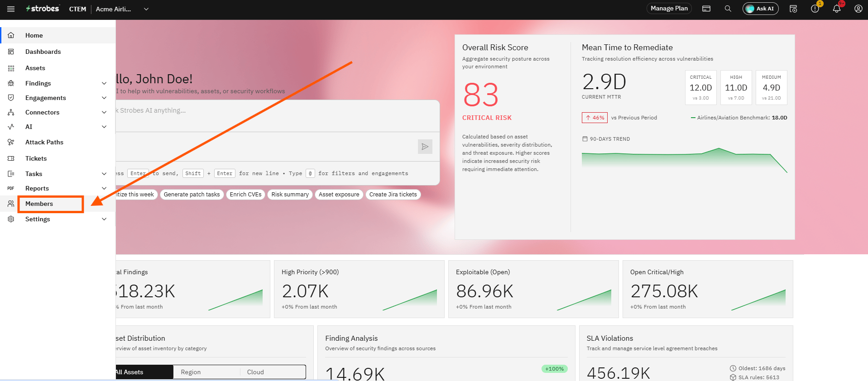Expand the Reports submenu chevron
Screen dimensions: 868x381
point(104,188)
